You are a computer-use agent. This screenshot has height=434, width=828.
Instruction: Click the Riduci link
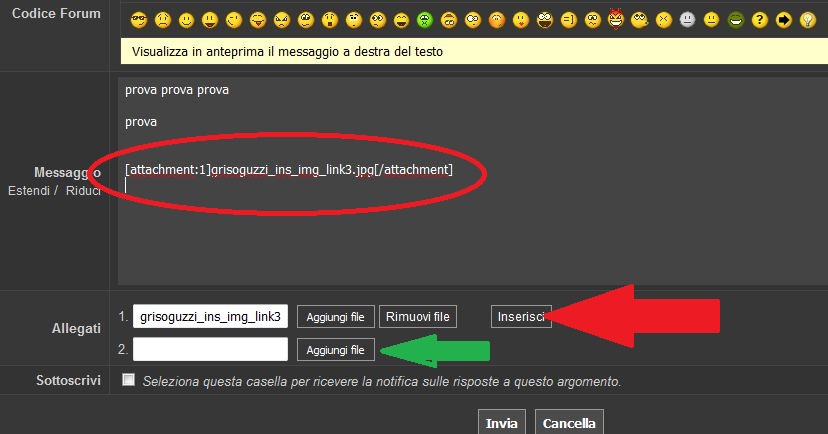(83, 191)
